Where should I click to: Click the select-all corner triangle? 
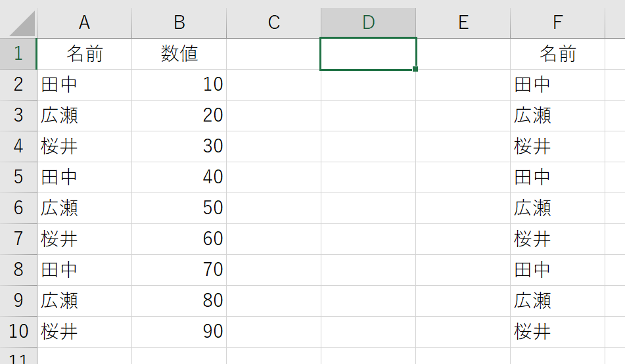coord(22,24)
